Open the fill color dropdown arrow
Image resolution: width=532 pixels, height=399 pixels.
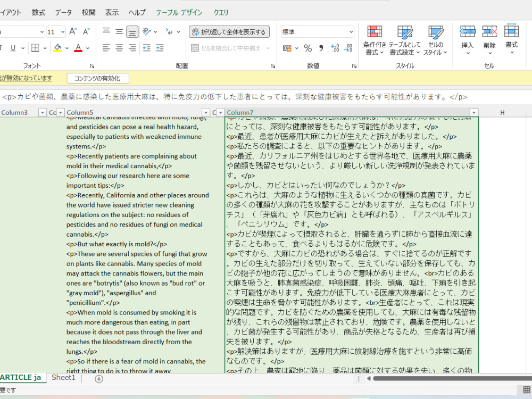coord(67,48)
